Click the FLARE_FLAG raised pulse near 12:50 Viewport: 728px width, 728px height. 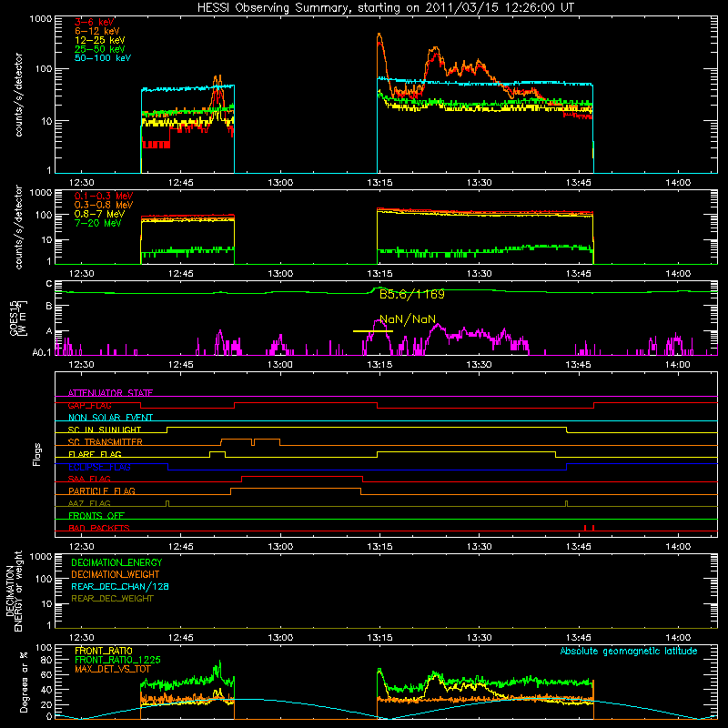(x=217, y=453)
